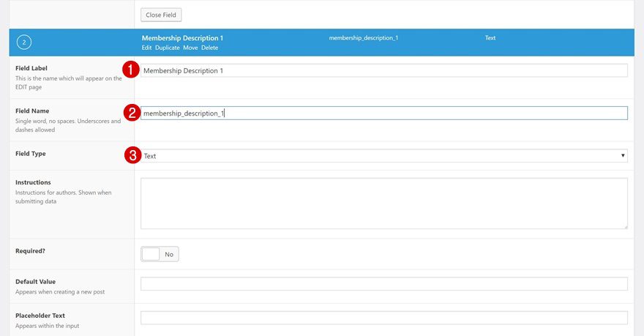This screenshot has height=336, width=644.
Task: Toggle the Required switch showing No
Action: pos(160,254)
